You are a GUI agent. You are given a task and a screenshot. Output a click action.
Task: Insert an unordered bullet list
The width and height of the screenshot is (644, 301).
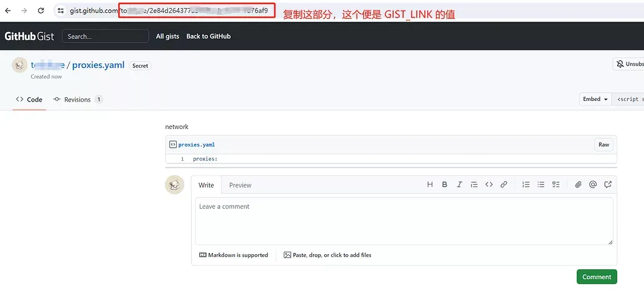click(x=541, y=184)
